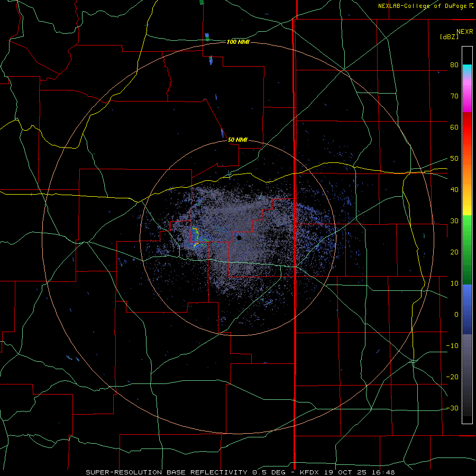Click the KFDX 19 OCT 25 16:48 timestamp

(347, 472)
